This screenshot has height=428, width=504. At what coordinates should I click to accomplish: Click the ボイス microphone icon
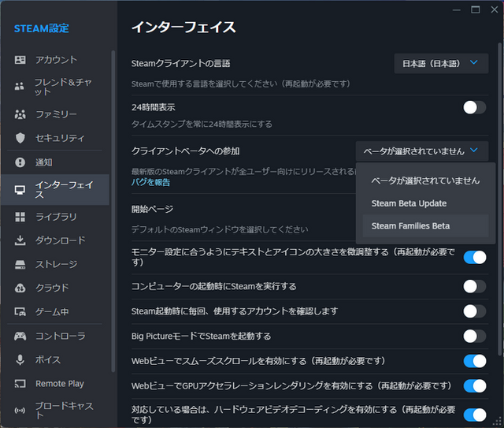20,360
